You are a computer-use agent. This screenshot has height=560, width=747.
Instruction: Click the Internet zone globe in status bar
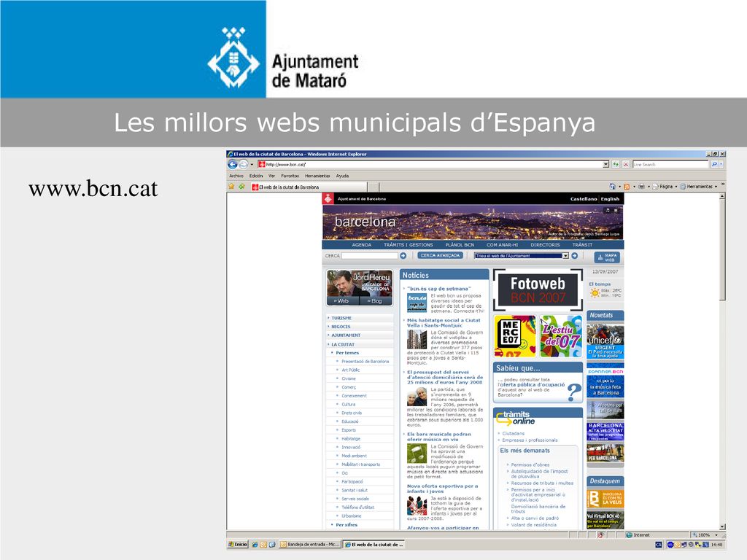630,535
